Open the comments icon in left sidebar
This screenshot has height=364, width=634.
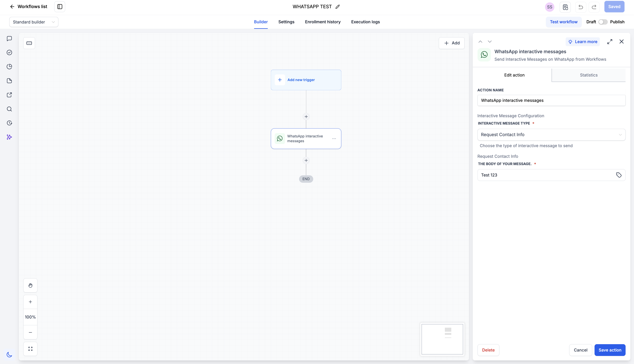(x=9, y=39)
